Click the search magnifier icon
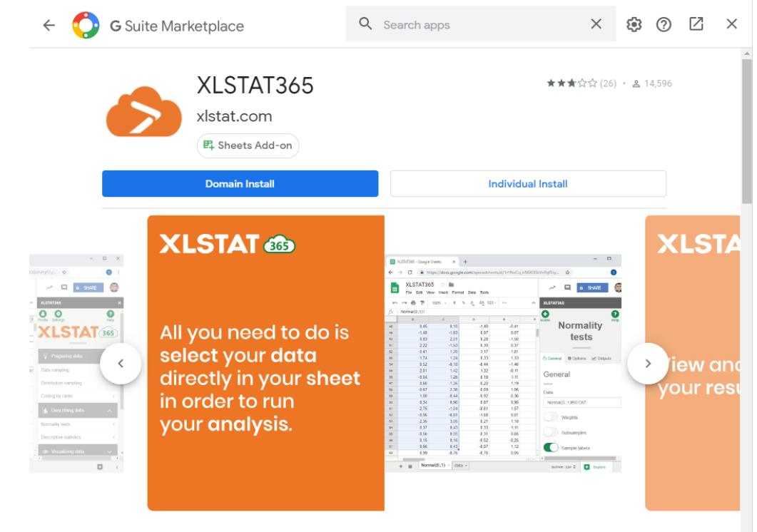This screenshot has height=532, width=757. coord(365,24)
